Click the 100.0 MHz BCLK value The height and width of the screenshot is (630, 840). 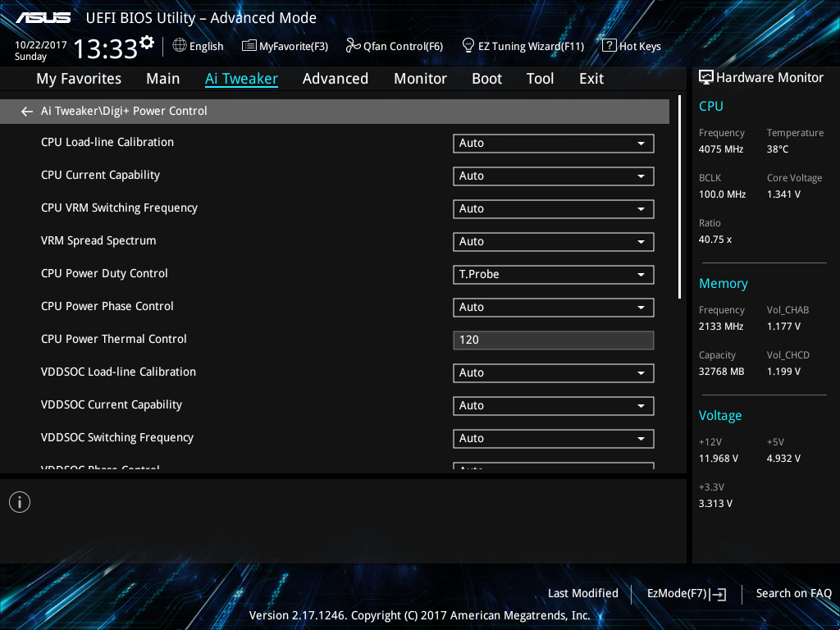click(722, 194)
